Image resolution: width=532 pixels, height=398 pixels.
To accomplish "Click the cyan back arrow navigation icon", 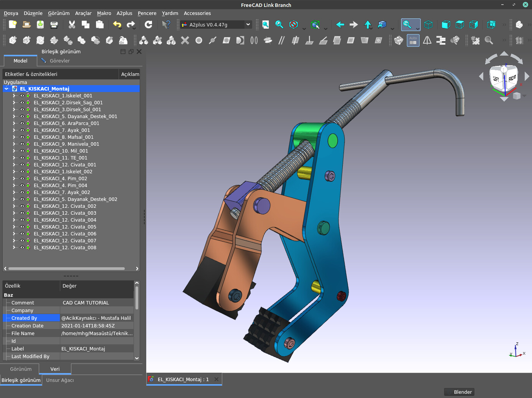I will tap(340, 25).
